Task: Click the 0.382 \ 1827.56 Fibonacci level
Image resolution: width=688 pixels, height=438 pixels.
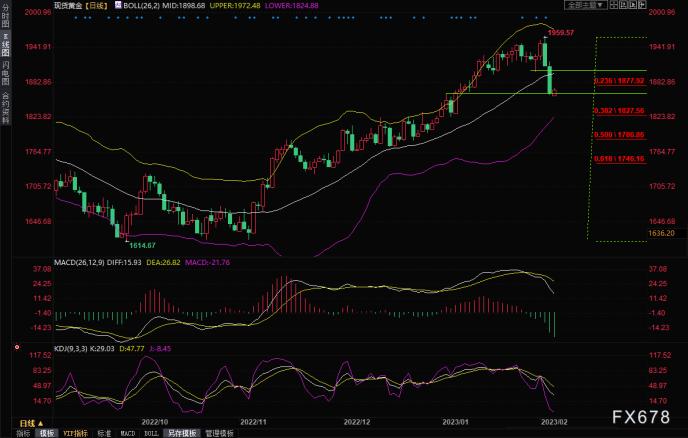Action: (620, 111)
